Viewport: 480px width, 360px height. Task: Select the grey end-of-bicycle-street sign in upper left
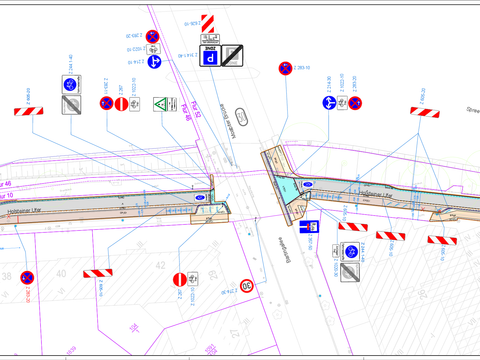click(x=71, y=105)
